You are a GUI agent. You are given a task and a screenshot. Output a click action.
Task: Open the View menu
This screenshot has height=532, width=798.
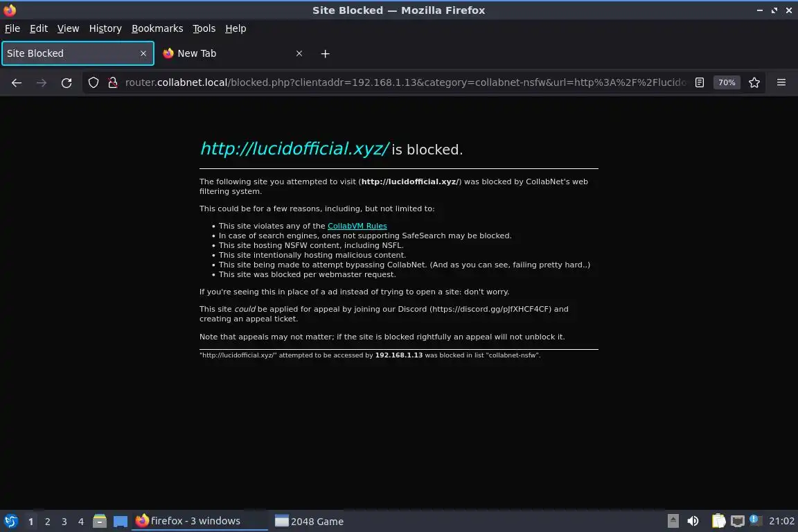coord(68,28)
